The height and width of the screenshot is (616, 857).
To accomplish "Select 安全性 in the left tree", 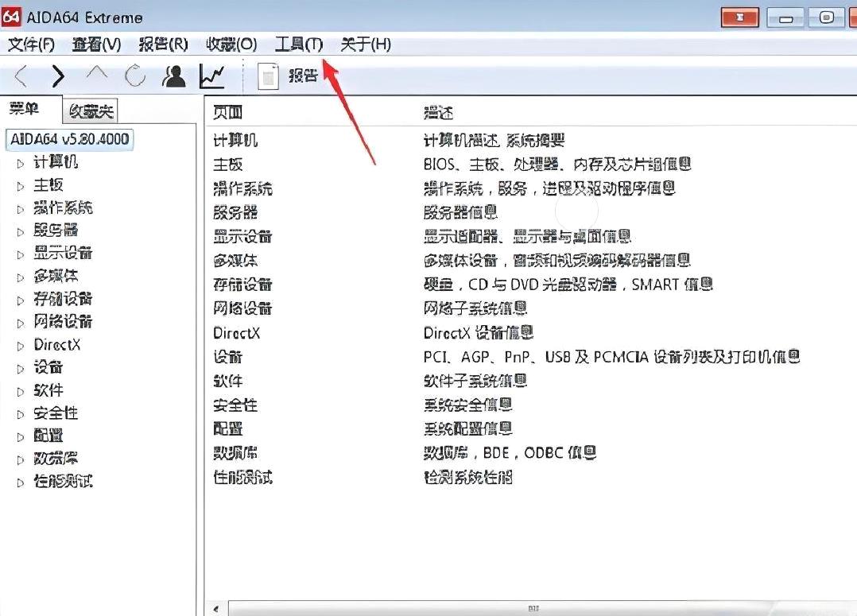I will 56,413.
